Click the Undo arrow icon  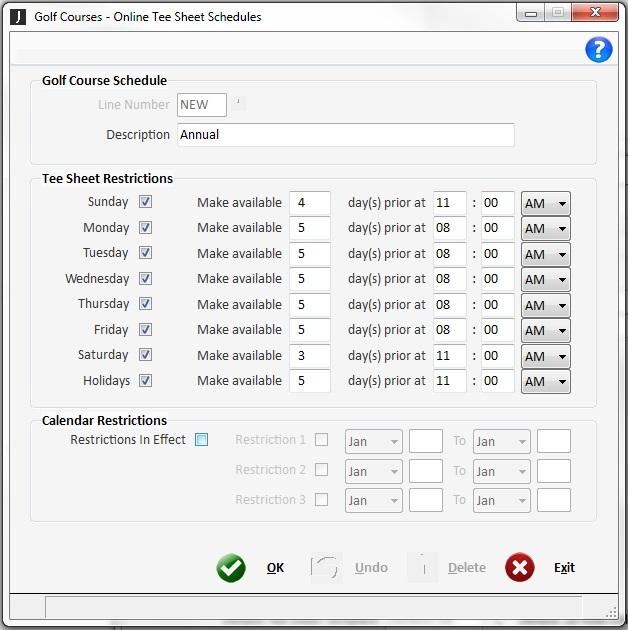tap(325, 568)
